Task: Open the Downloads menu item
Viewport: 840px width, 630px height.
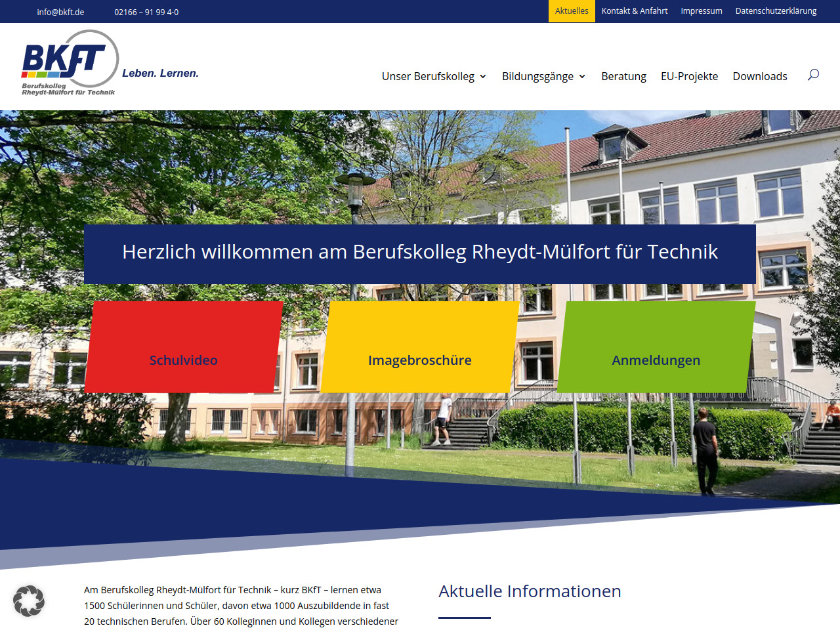Action: click(759, 76)
